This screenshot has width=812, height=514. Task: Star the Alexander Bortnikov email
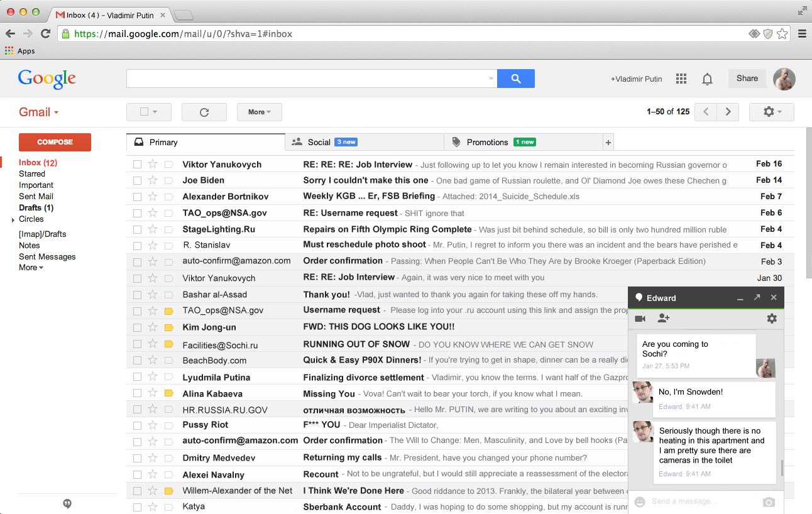coord(152,197)
